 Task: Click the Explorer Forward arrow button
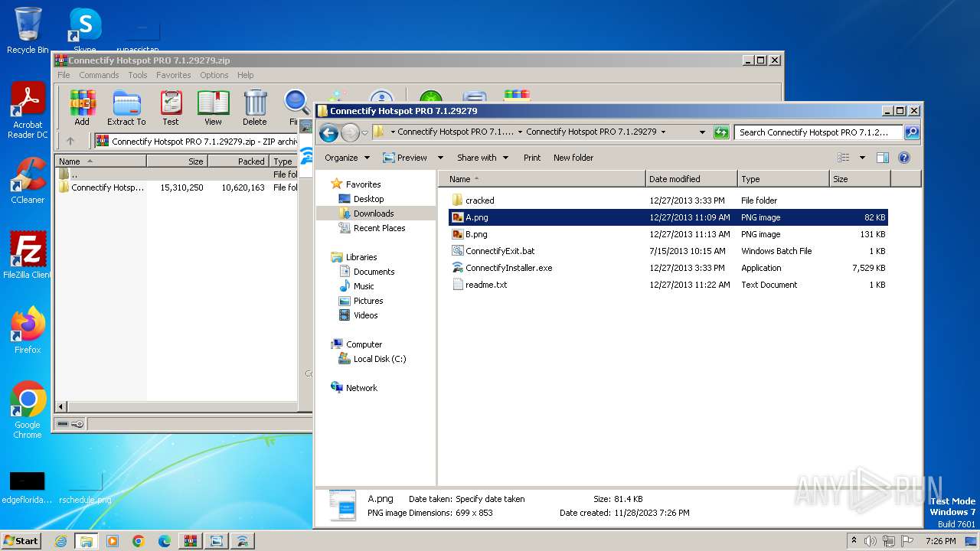pyautogui.click(x=350, y=132)
